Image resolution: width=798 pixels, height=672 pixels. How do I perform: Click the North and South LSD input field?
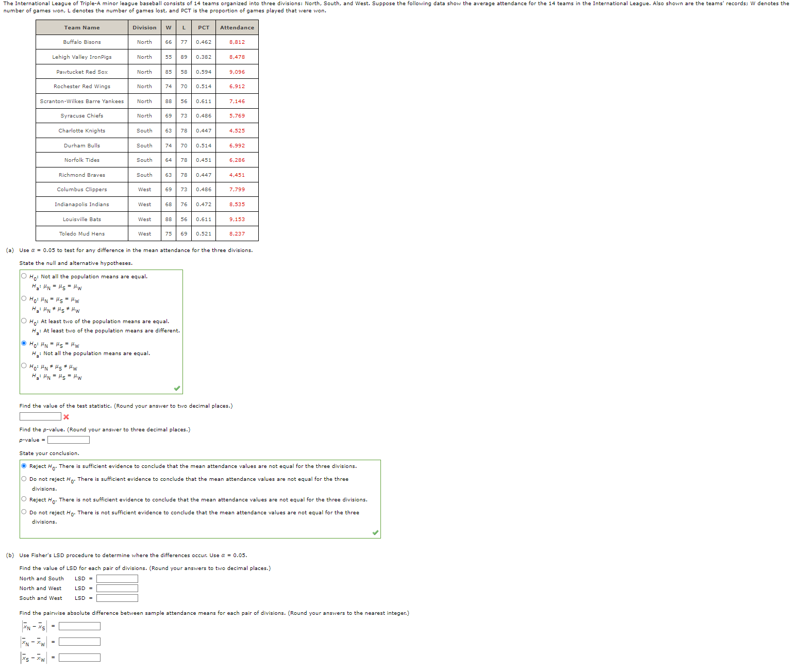coord(117,578)
